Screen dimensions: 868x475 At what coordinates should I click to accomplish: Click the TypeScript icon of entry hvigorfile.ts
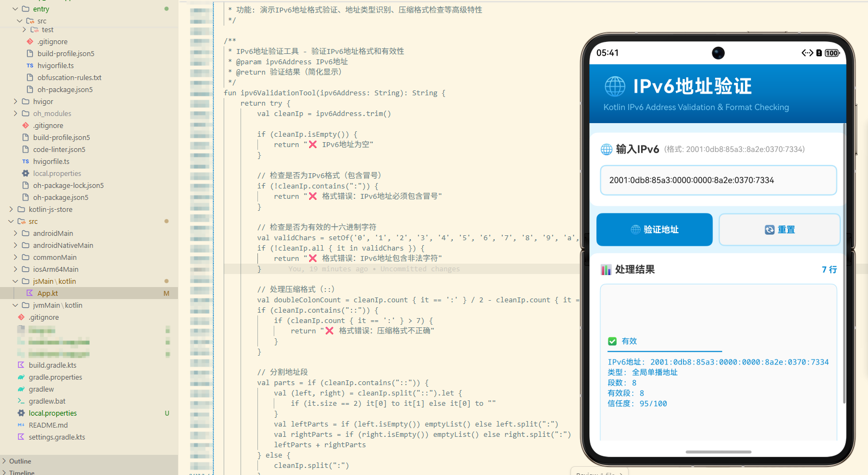[x=30, y=65]
